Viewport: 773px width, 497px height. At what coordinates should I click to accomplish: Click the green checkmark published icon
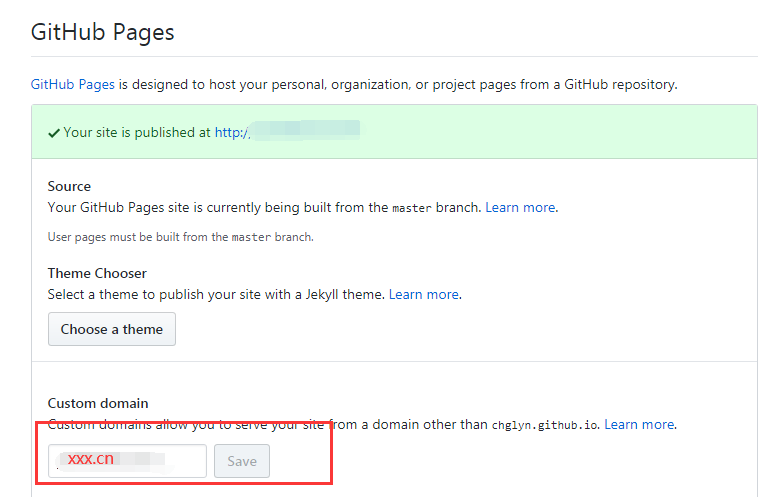[x=54, y=133]
